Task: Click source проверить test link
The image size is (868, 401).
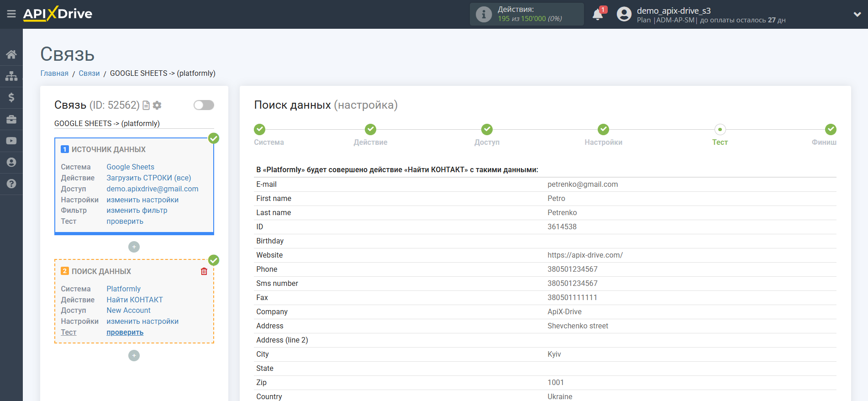Action: [x=125, y=222]
